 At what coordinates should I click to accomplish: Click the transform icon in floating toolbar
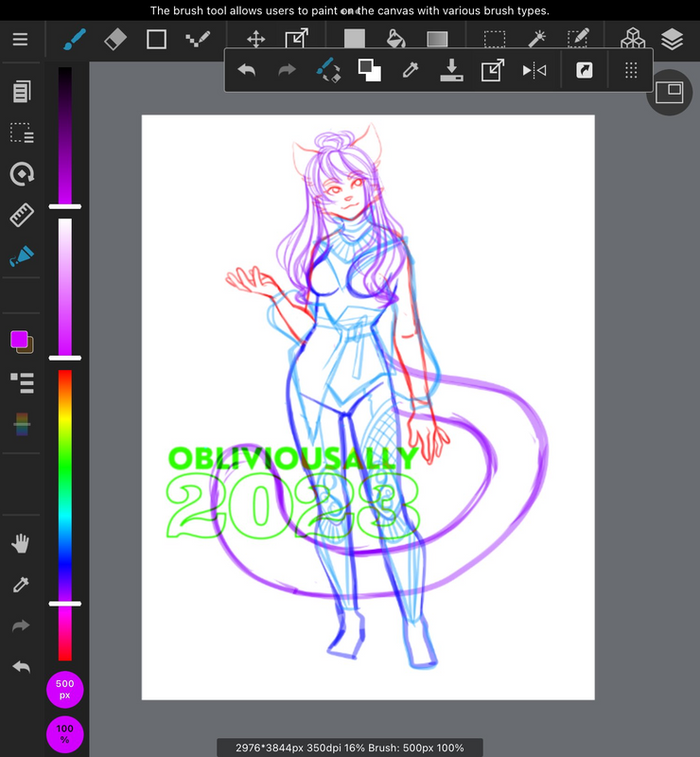tap(493, 70)
